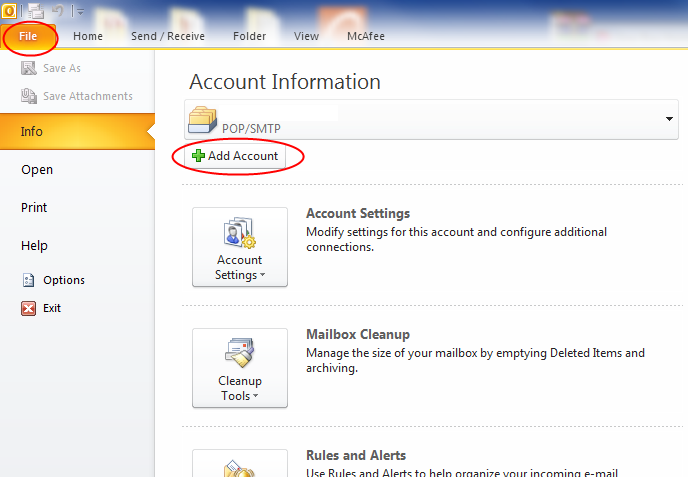
Task: Click the 'Manage the size of your mailbox' description
Action: [x=475, y=360]
